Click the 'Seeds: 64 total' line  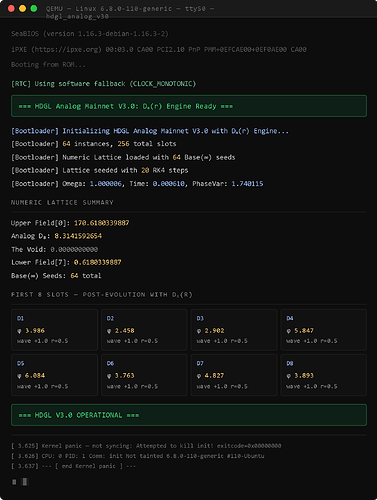tap(56, 276)
